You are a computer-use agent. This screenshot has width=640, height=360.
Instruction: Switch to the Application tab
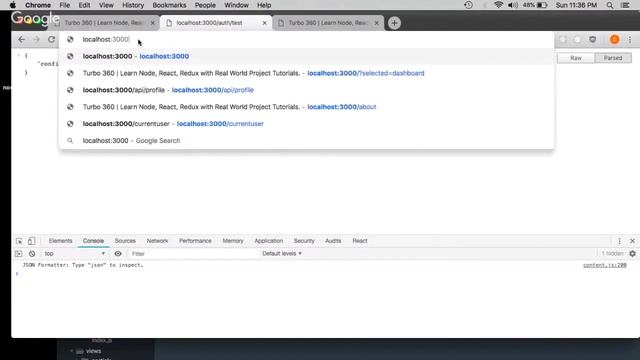(x=269, y=241)
